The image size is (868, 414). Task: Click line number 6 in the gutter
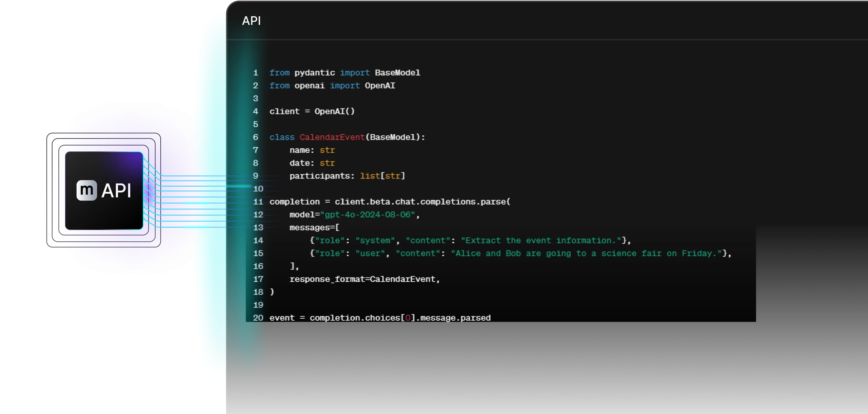click(x=255, y=137)
